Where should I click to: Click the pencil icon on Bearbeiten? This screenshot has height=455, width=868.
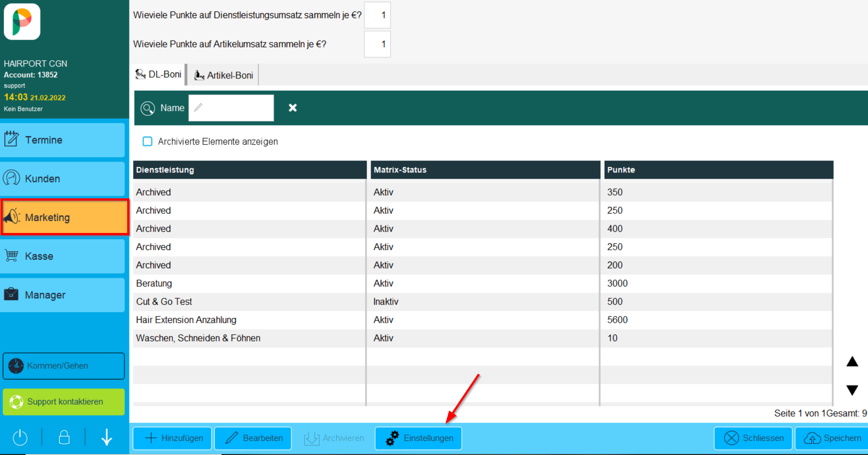coord(232,438)
